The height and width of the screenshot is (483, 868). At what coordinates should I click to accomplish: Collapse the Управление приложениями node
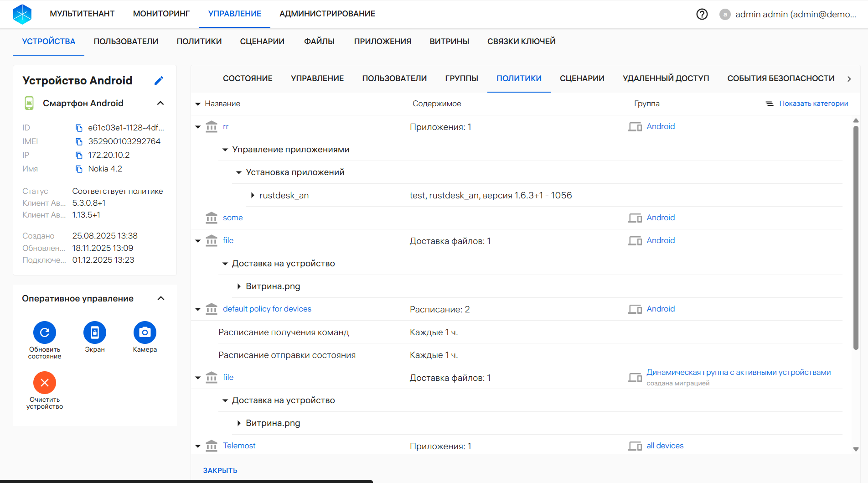coord(225,150)
